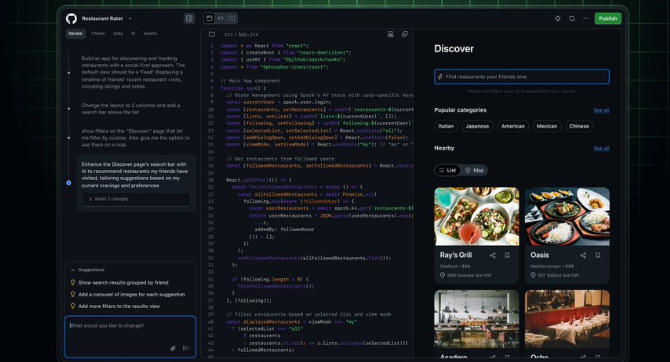Bookmark Ray's Grill
This screenshot has height=362, width=670.
click(x=507, y=255)
